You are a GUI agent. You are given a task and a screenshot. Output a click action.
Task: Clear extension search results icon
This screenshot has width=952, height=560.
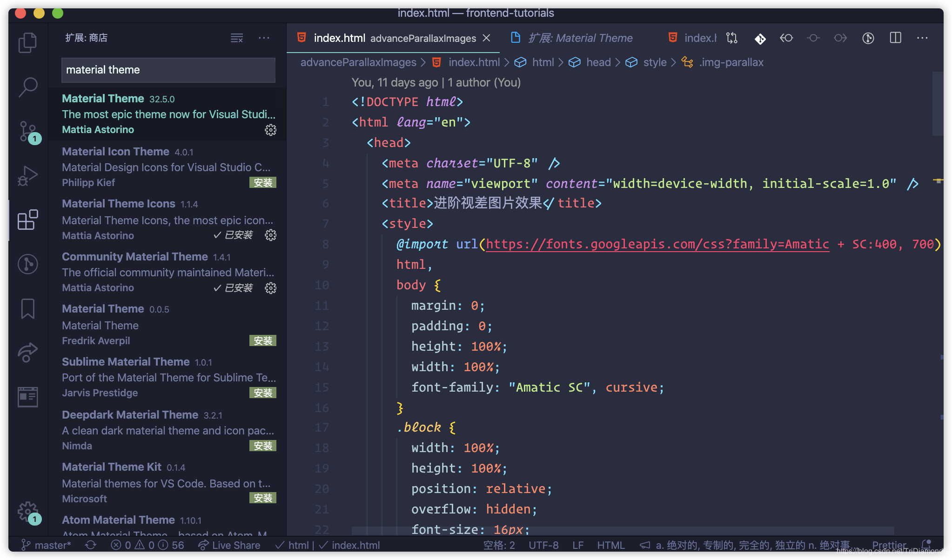pos(237,38)
